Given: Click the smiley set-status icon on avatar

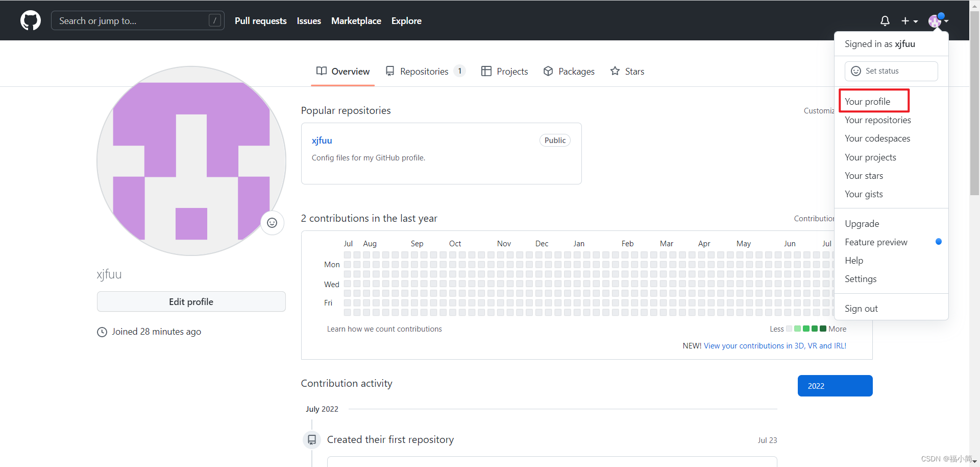Looking at the screenshot, I should [x=272, y=223].
